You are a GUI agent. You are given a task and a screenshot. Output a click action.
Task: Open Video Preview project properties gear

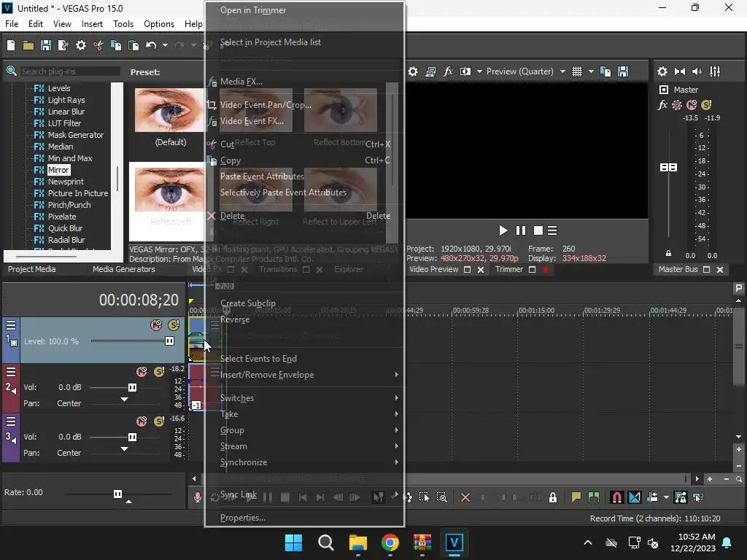pos(413,71)
